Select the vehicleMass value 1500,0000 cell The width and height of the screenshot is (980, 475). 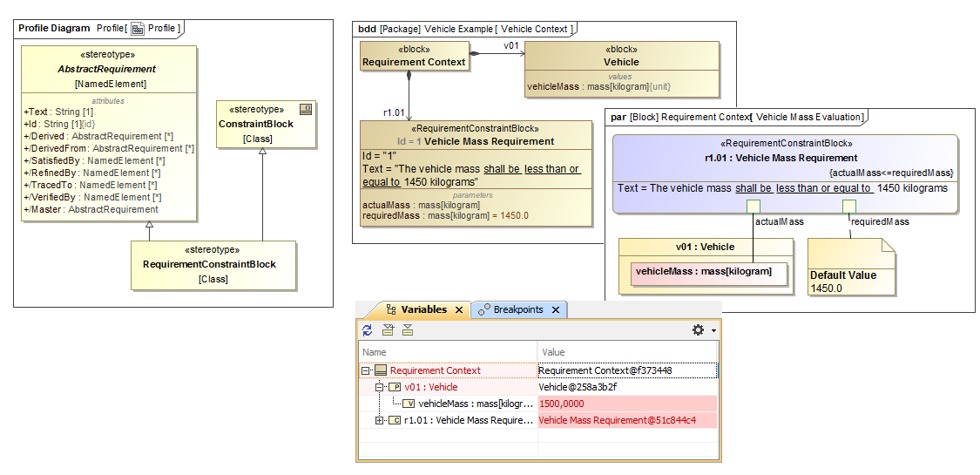point(626,404)
